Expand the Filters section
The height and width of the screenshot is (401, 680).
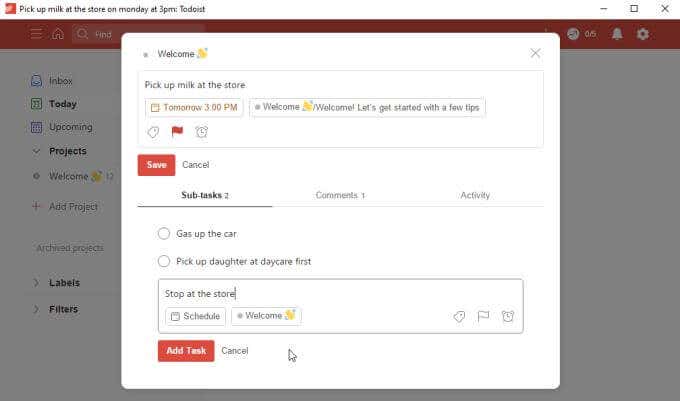tap(36, 309)
